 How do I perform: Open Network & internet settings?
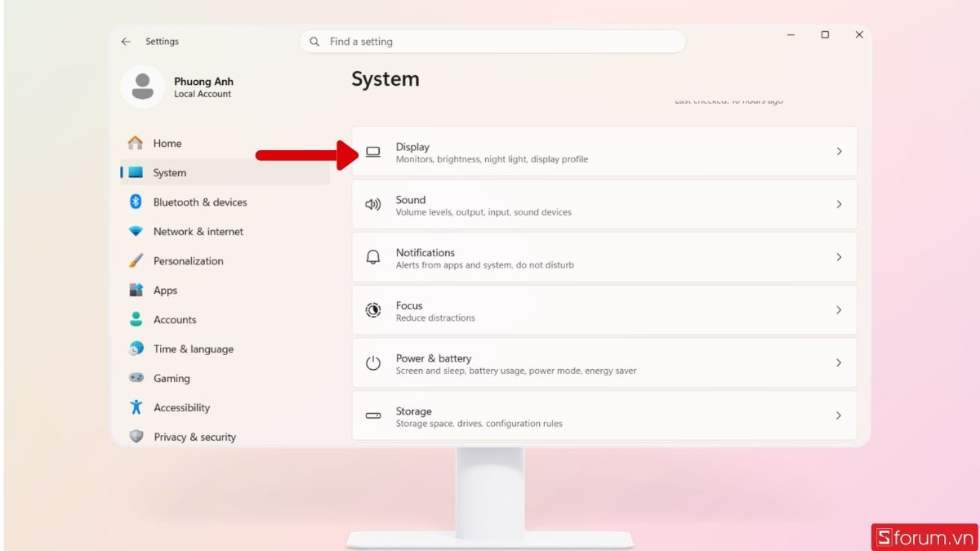coord(198,231)
